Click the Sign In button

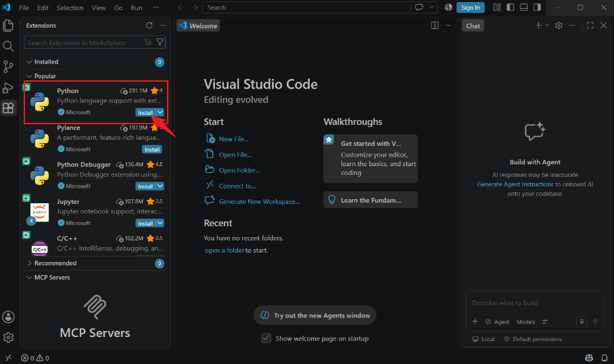point(470,7)
